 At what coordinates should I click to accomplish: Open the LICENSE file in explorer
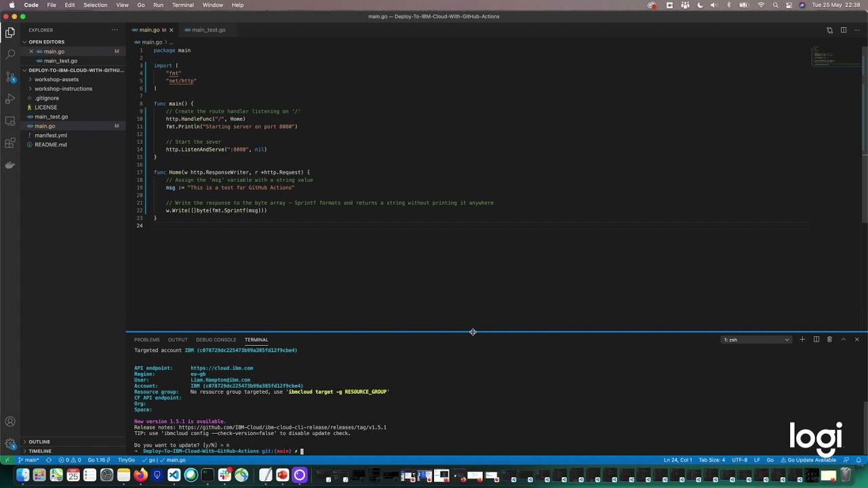tap(46, 108)
